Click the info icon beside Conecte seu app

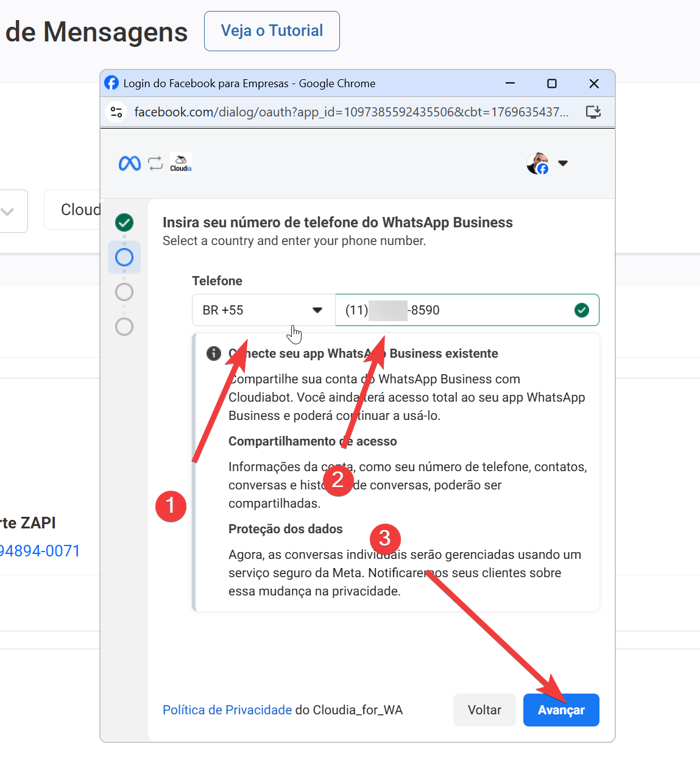(214, 353)
